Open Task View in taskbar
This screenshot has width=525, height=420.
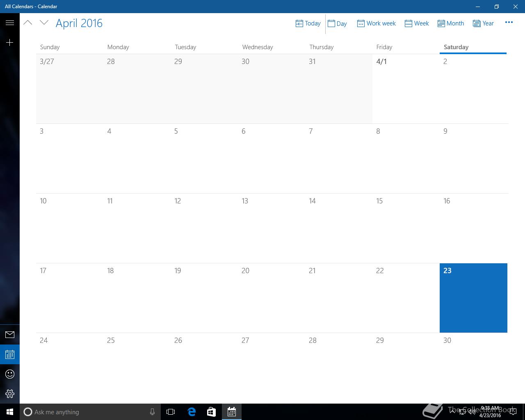(x=171, y=412)
